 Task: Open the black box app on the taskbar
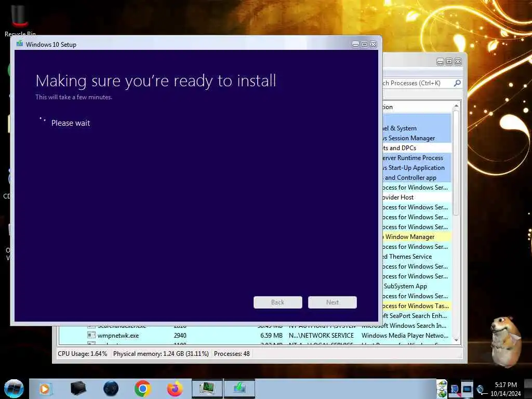pos(78,388)
